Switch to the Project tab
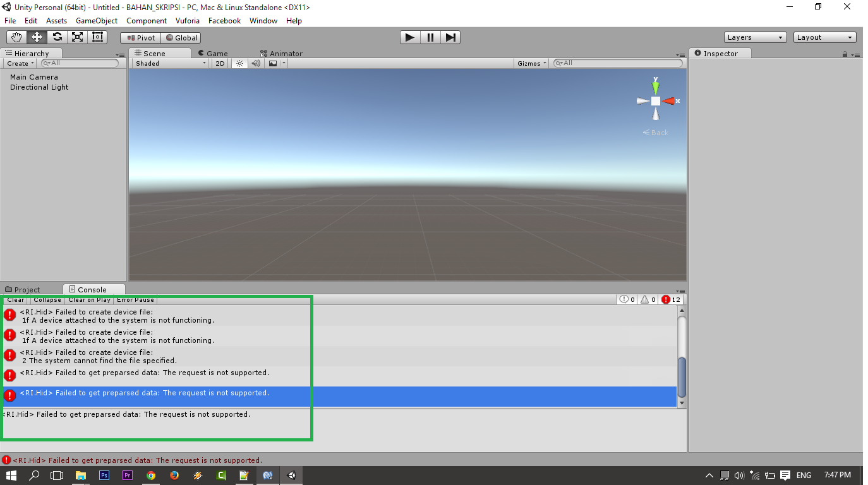Image resolution: width=868 pixels, height=485 pixels. pos(23,290)
